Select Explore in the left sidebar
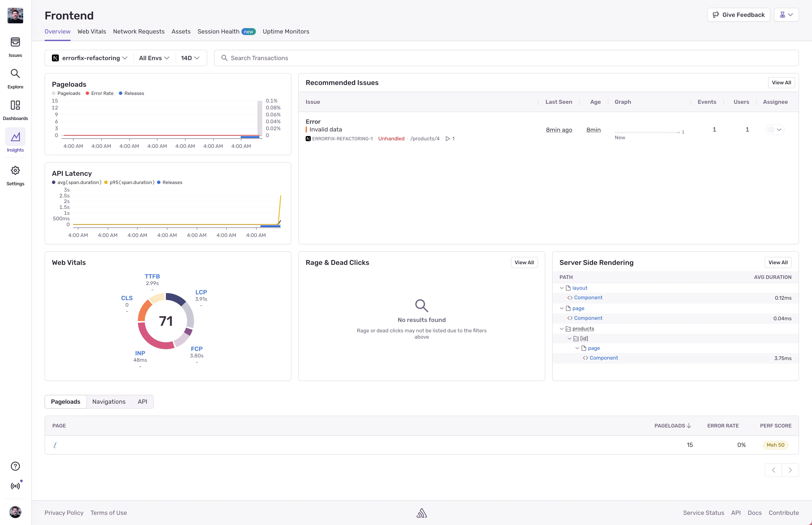This screenshot has width=812, height=525. tap(15, 78)
